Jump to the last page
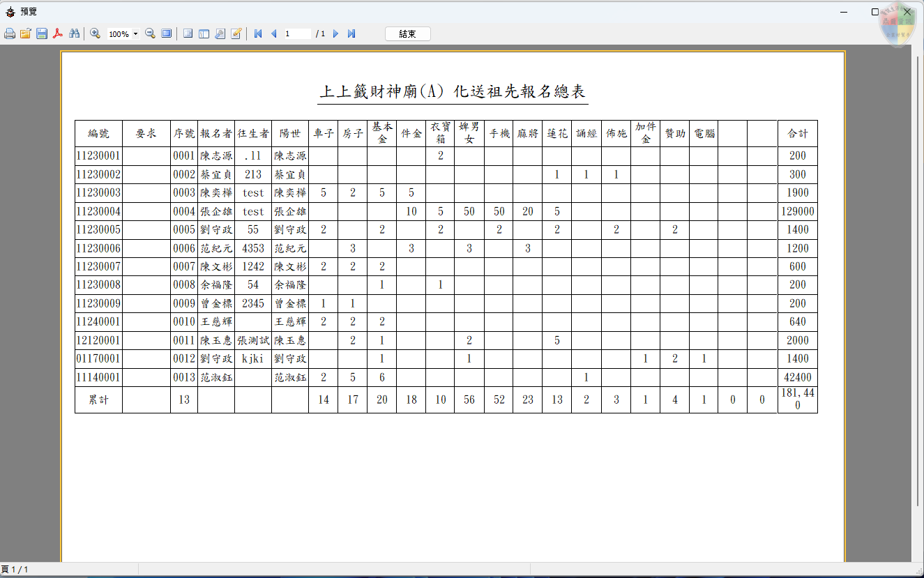The image size is (924, 578). [x=351, y=33]
